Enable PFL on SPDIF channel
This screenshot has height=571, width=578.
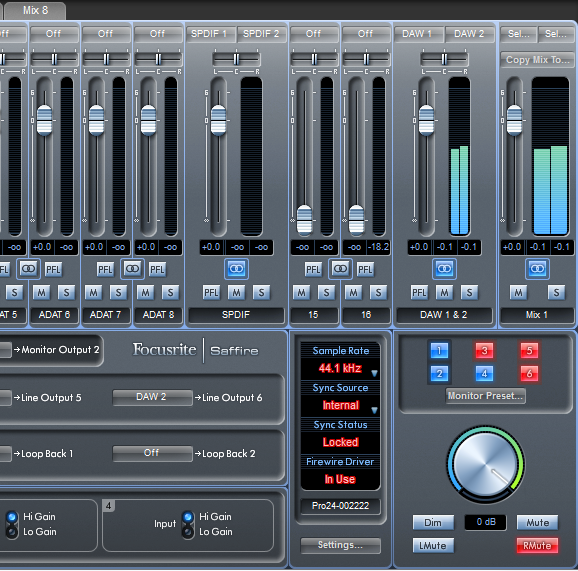(x=211, y=293)
